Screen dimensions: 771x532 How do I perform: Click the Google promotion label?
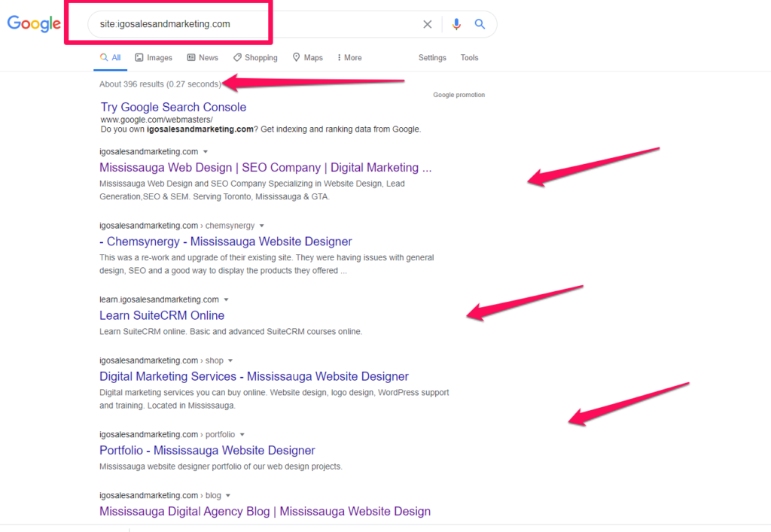pos(459,95)
